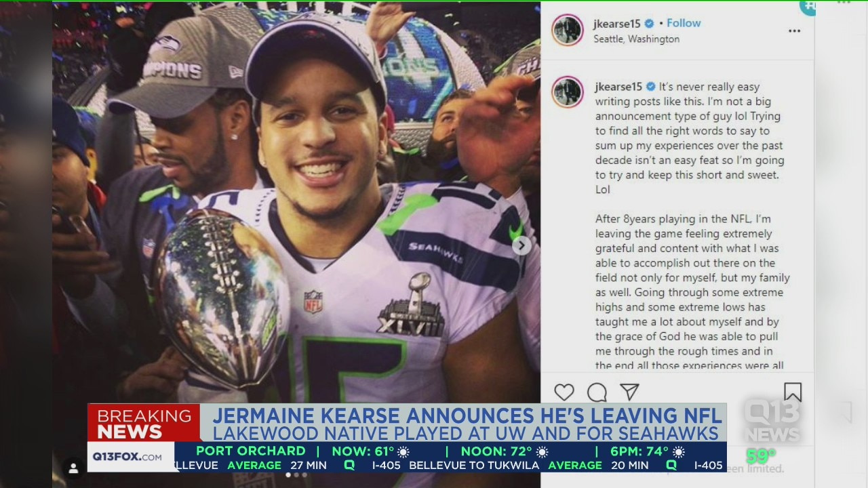
Task: Open the caption's jkearse15 username link
Action: [618, 87]
